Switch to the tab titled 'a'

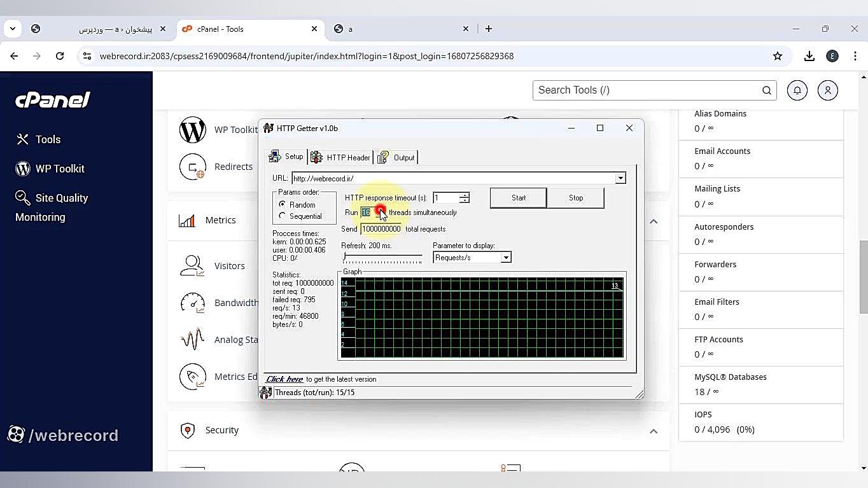point(402,29)
